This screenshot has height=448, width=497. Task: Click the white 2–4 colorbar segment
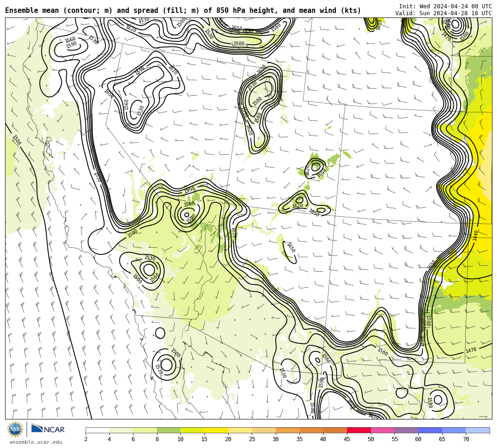tap(97, 430)
